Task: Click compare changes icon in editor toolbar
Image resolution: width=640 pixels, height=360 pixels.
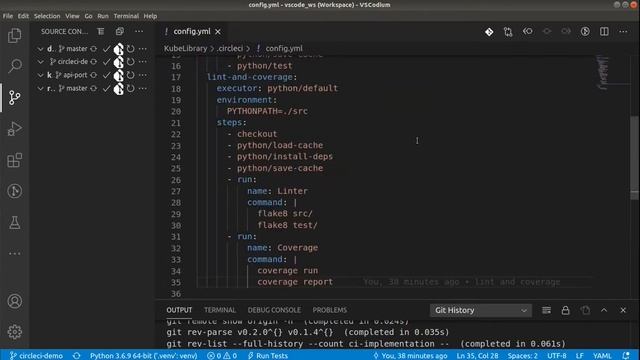Action: [x=508, y=32]
